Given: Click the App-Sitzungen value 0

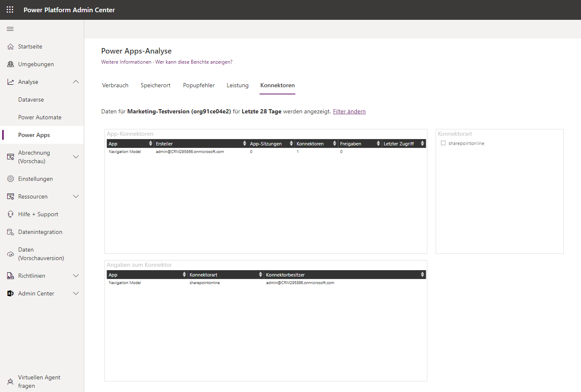Looking at the screenshot, I should click(x=251, y=152).
